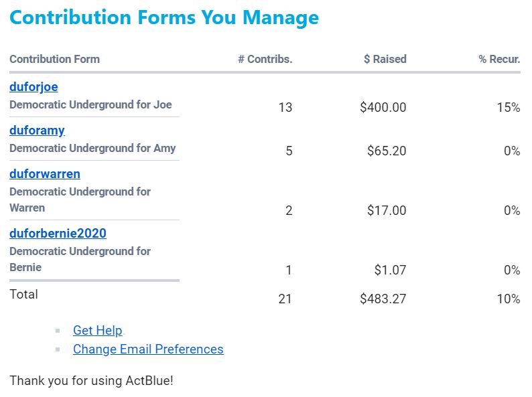The image size is (532, 397).
Task: Click the $65.20 raised amount for duforamy
Action: click(x=387, y=151)
